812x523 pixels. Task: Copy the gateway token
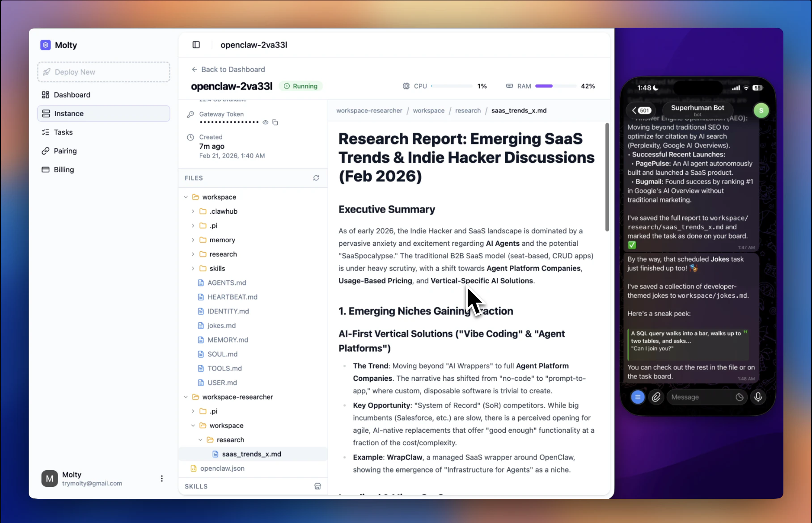275,122
